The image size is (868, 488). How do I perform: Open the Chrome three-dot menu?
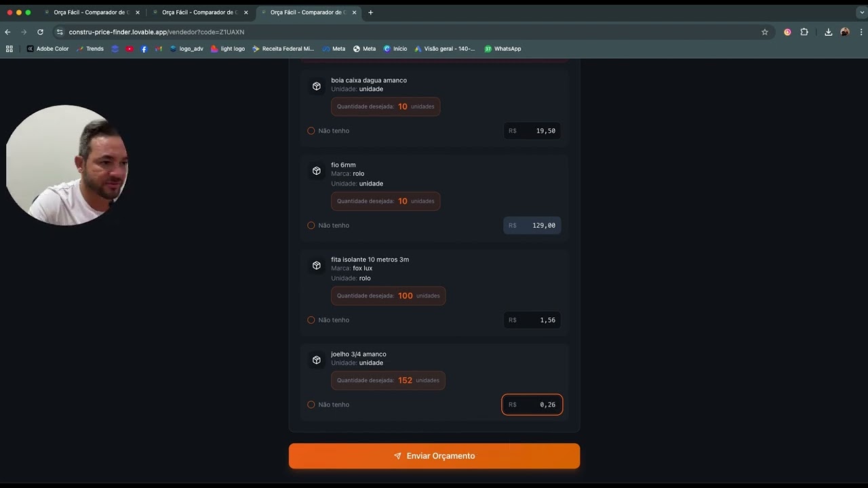pos(861,32)
